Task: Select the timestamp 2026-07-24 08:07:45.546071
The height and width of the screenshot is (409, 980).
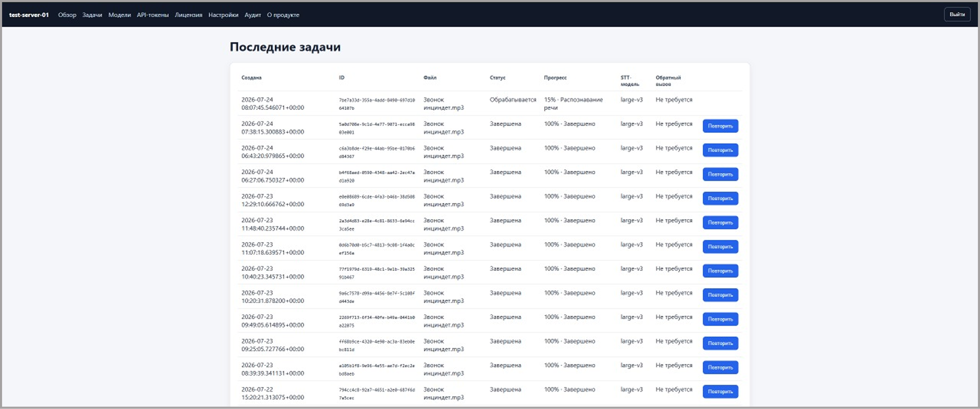Action: click(x=273, y=104)
